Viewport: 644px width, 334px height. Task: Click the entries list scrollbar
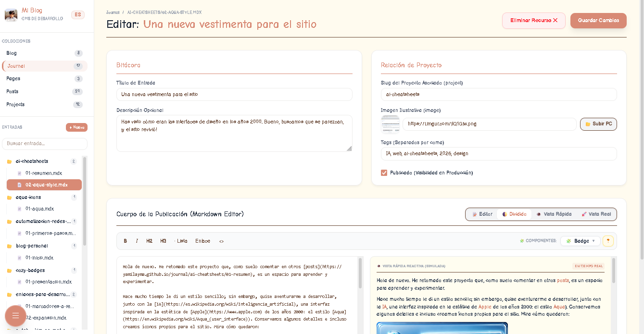[x=85, y=202]
